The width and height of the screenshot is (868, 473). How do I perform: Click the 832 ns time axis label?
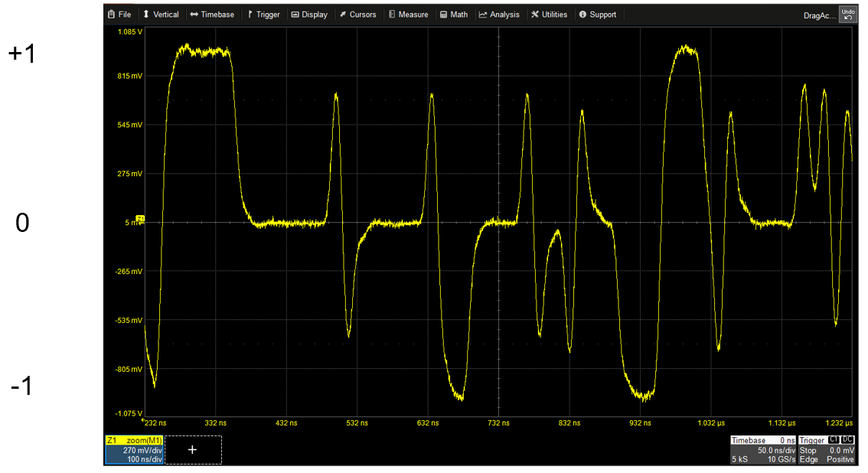pyautogui.click(x=569, y=422)
